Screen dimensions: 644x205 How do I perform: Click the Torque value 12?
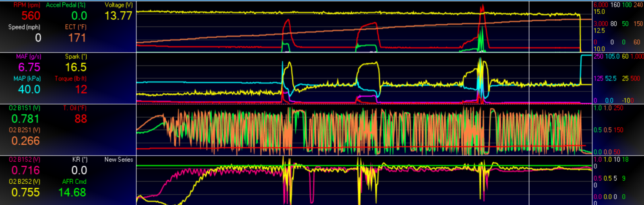[81, 89]
